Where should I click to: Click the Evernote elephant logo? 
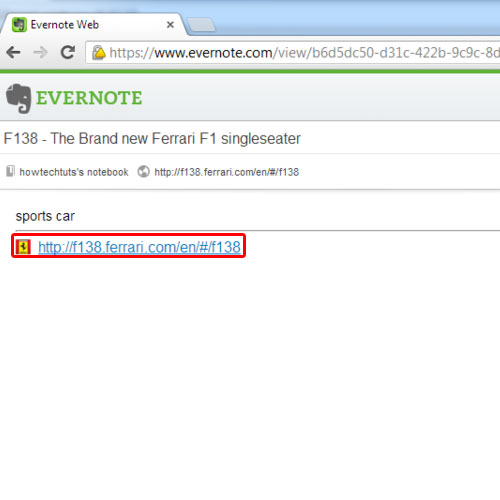(x=19, y=99)
